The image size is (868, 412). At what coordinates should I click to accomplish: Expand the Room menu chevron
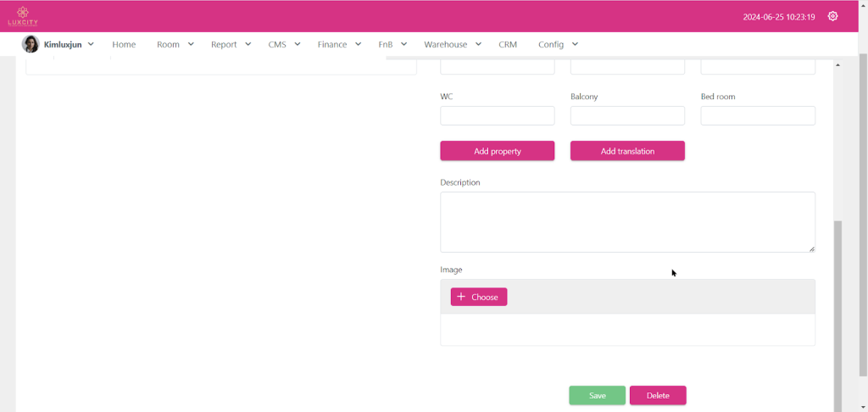point(191,44)
